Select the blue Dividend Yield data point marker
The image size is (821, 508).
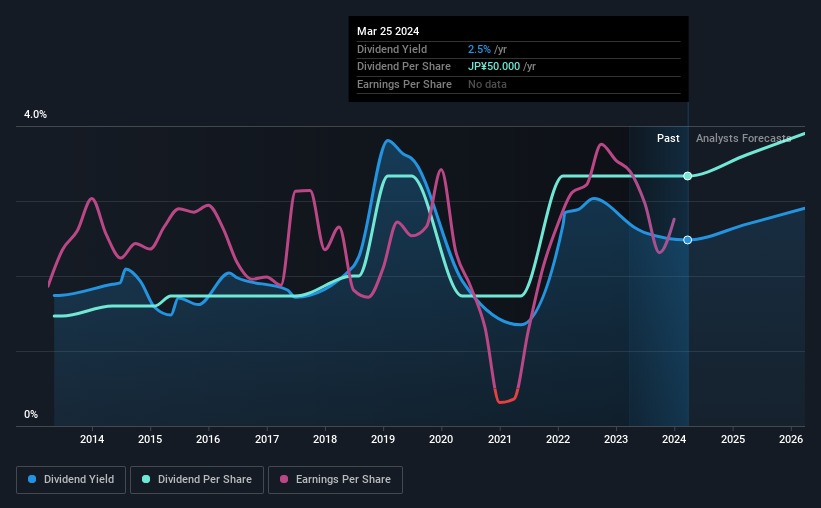(687, 240)
